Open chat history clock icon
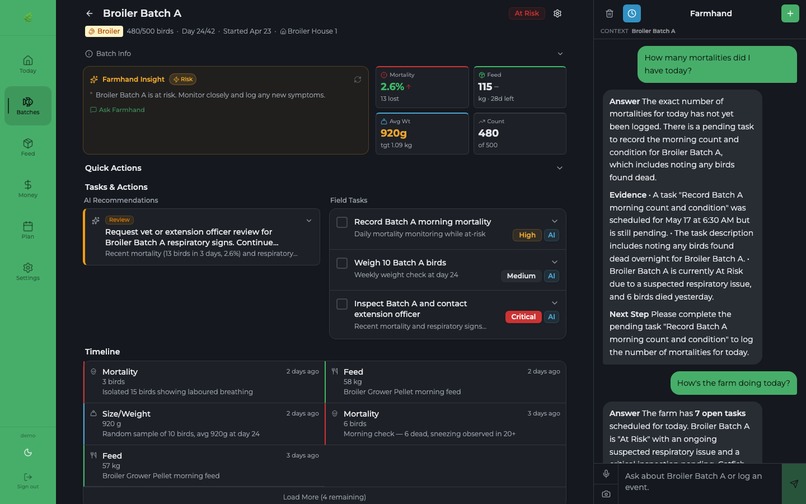 click(x=632, y=13)
